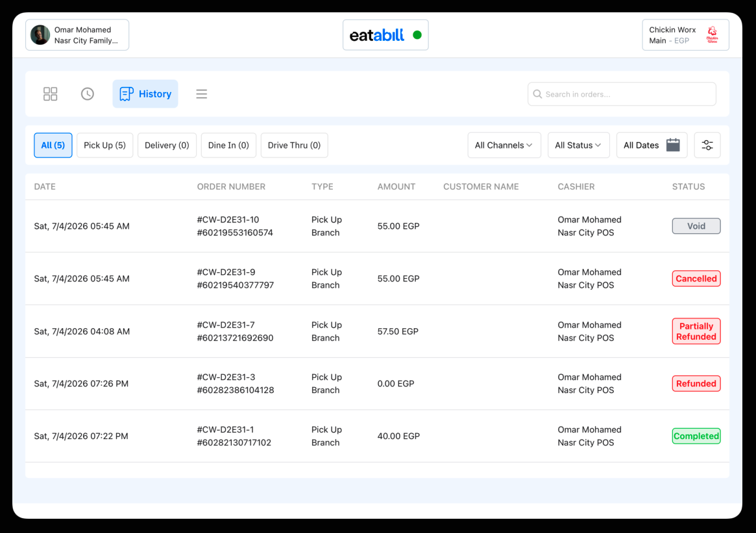This screenshot has width=756, height=533.
Task: Click the Void status badge
Action: pyautogui.click(x=696, y=226)
